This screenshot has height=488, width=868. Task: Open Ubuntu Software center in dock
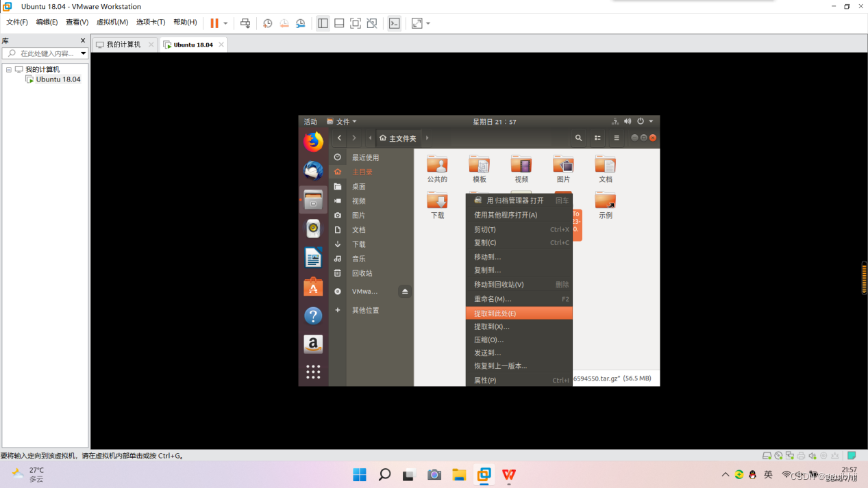[313, 287]
